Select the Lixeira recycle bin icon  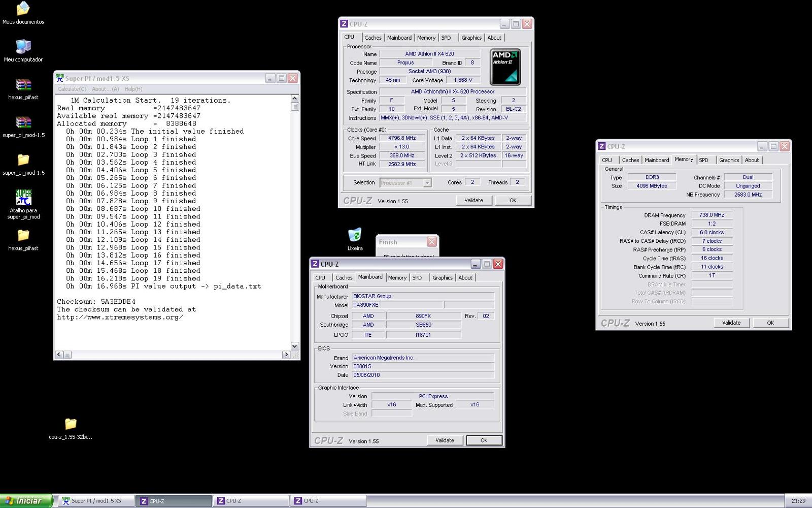coord(355,235)
